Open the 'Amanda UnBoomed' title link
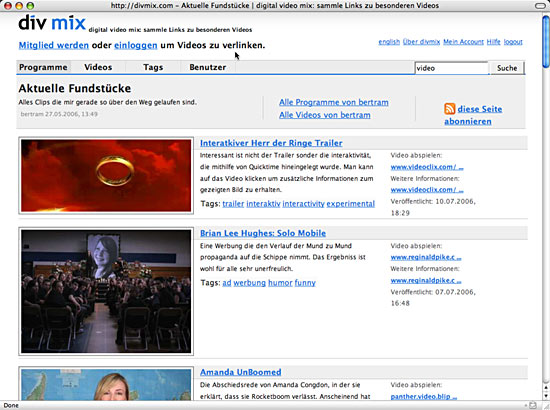 241,372
